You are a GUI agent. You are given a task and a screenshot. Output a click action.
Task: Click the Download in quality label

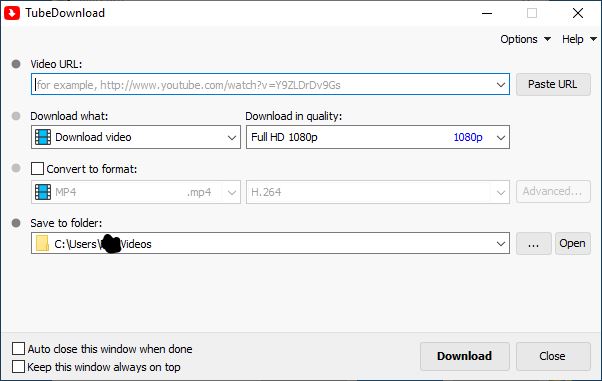[x=293, y=116]
